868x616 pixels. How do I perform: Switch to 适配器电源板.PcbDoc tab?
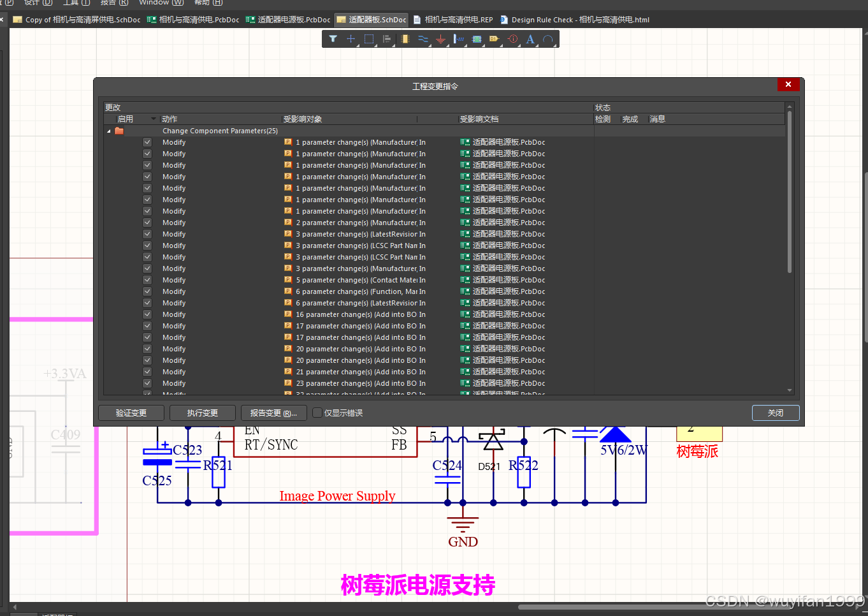(288, 20)
